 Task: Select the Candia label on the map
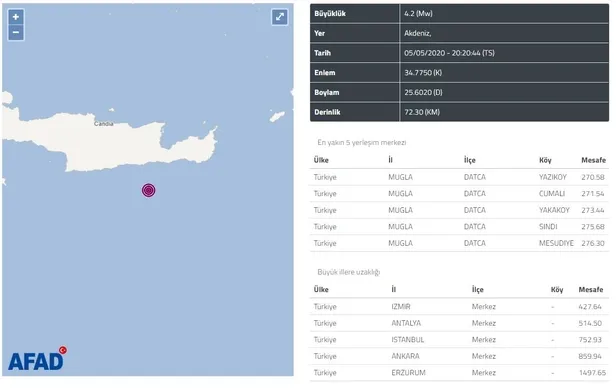click(104, 124)
